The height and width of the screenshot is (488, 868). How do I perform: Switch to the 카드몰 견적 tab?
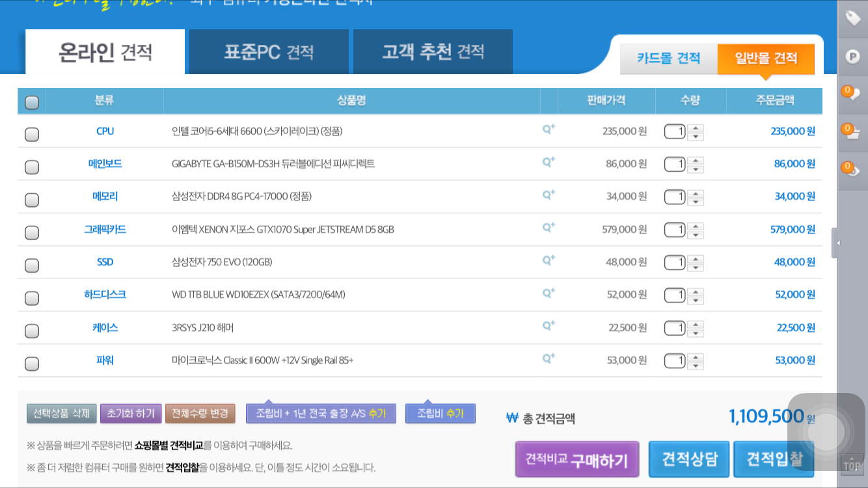click(x=668, y=59)
